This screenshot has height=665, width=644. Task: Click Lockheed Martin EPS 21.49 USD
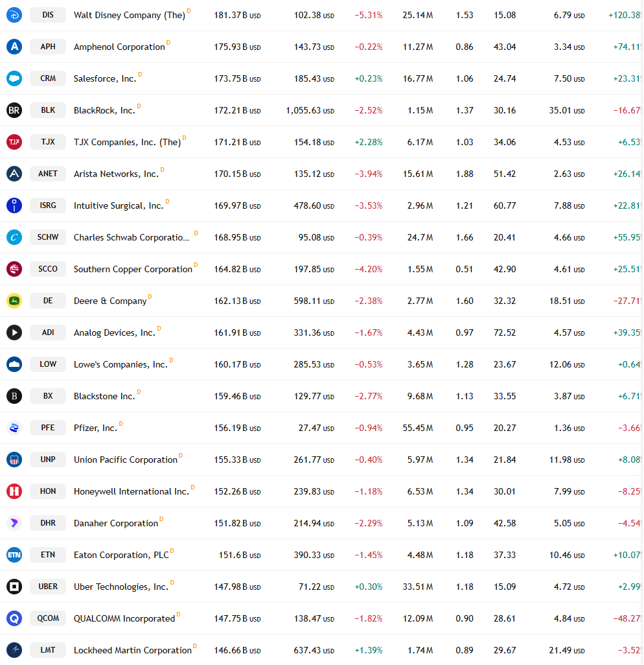pyautogui.click(x=567, y=650)
